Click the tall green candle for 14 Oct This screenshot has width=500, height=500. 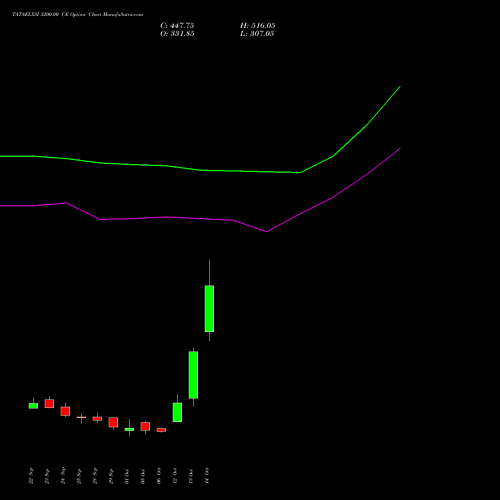pyautogui.click(x=209, y=308)
